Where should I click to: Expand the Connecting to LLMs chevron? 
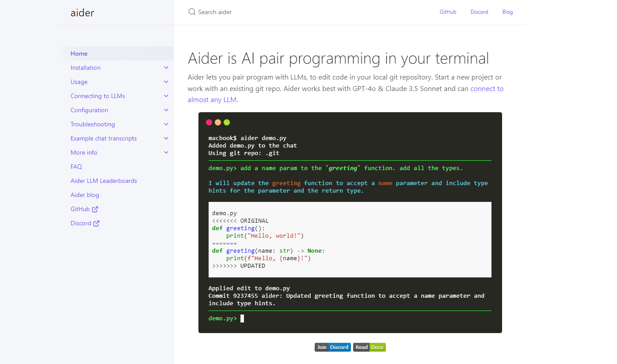[x=166, y=96]
